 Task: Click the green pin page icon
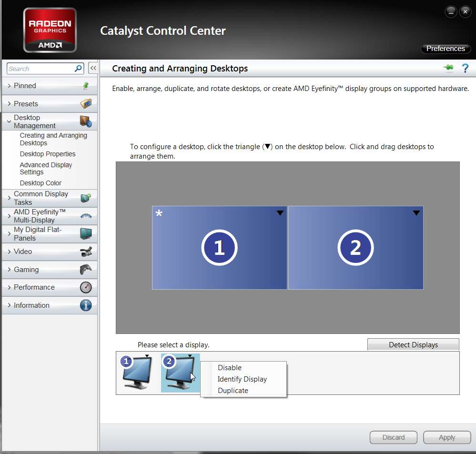448,67
